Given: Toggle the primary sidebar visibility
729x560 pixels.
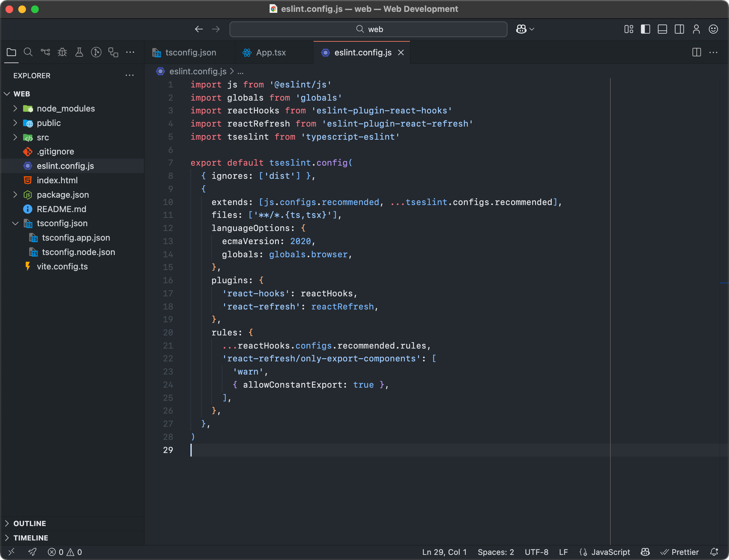Looking at the screenshot, I should (645, 29).
